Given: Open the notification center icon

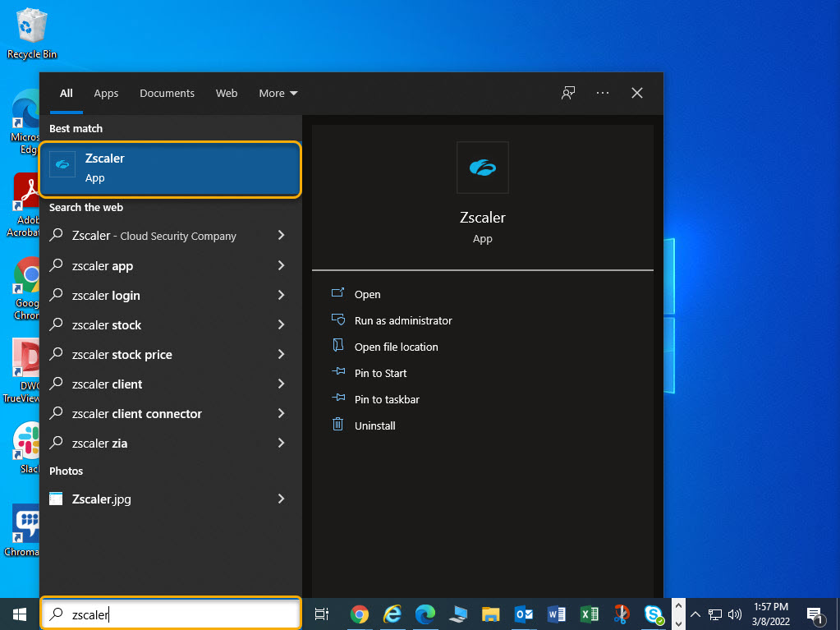Looking at the screenshot, I should click(x=815, y=614).
